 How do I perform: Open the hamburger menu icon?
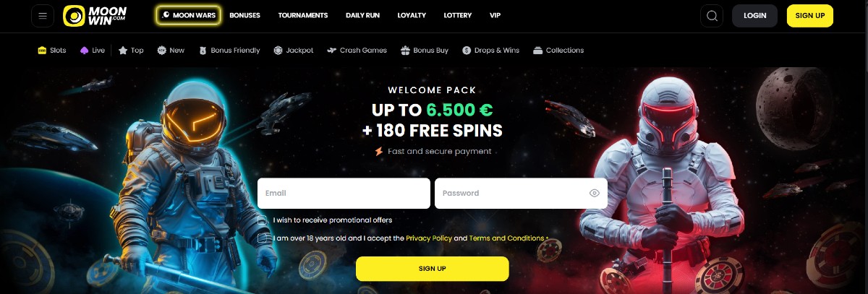click(x=43, y=16)
